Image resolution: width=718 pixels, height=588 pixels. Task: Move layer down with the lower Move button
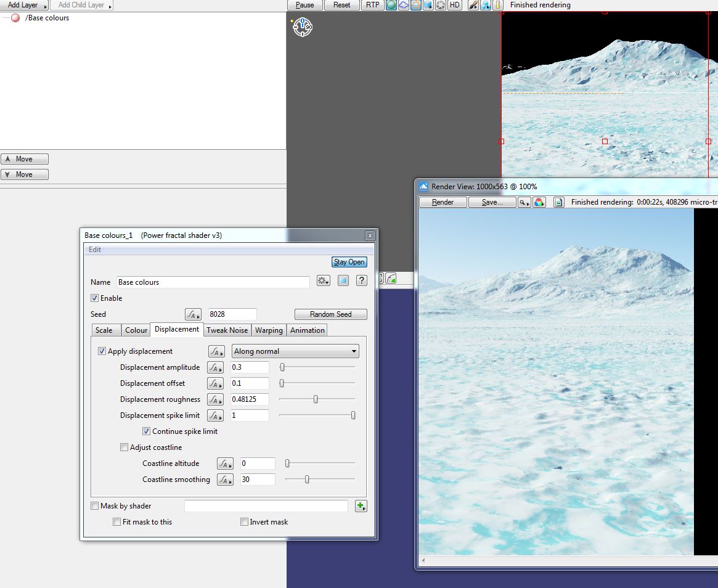(x=24, y=174)
